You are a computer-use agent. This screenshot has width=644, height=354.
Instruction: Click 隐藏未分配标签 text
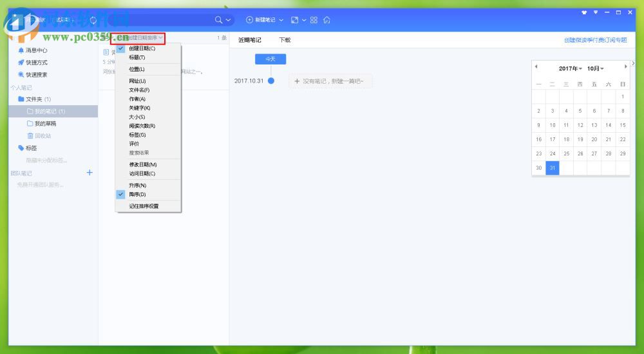pos(46,161)
